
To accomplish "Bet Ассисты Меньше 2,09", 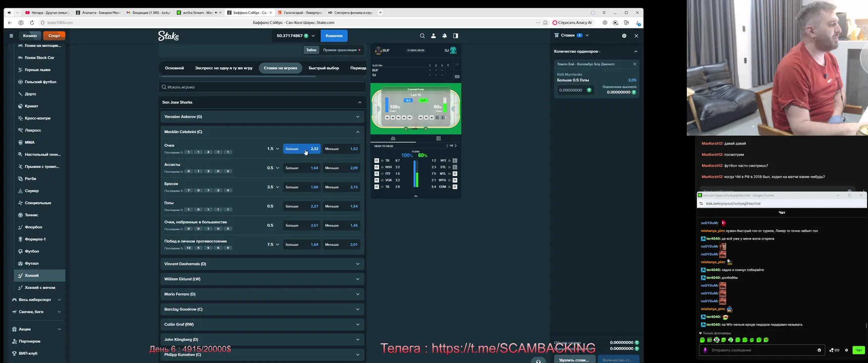I will [341, 168].
